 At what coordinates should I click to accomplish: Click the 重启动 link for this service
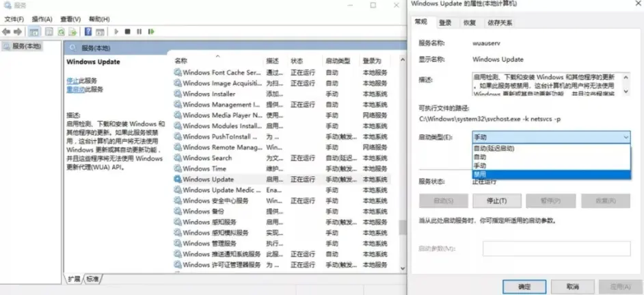(x=76, y=89)
